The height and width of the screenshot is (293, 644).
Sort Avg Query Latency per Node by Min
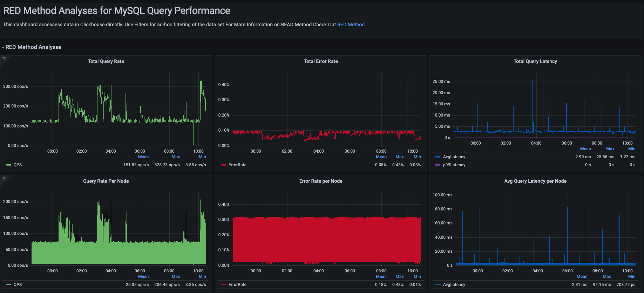[x=632, y=277]
